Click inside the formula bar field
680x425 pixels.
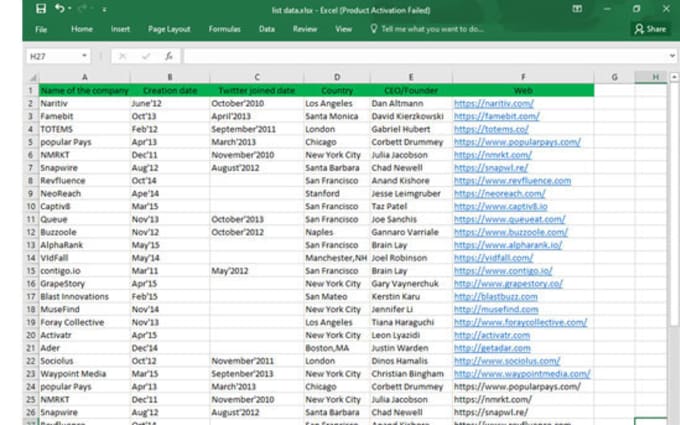[425, 56]
